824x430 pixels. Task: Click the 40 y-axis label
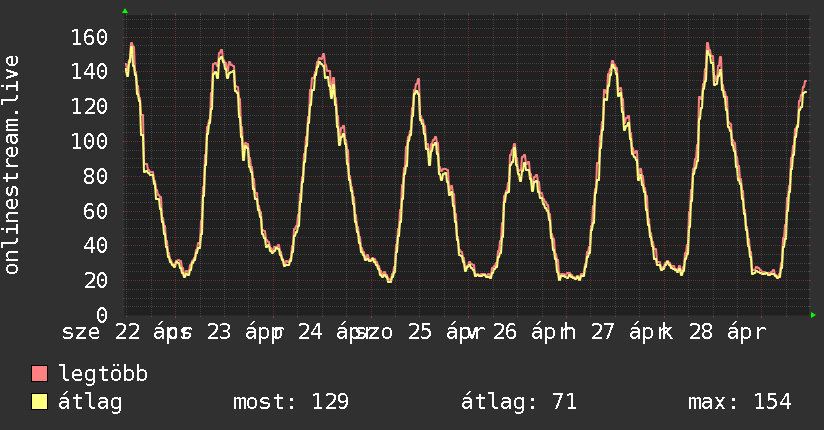tap(96, 246)
